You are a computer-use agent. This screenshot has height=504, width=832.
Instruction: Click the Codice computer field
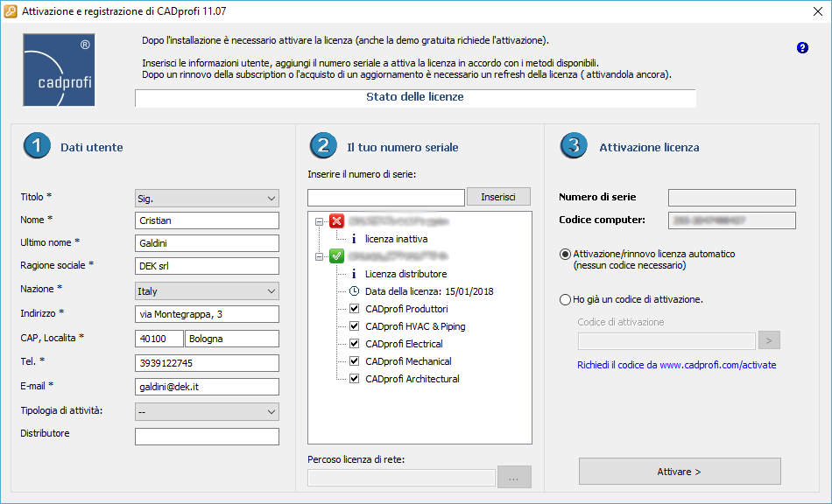(731, 220)
